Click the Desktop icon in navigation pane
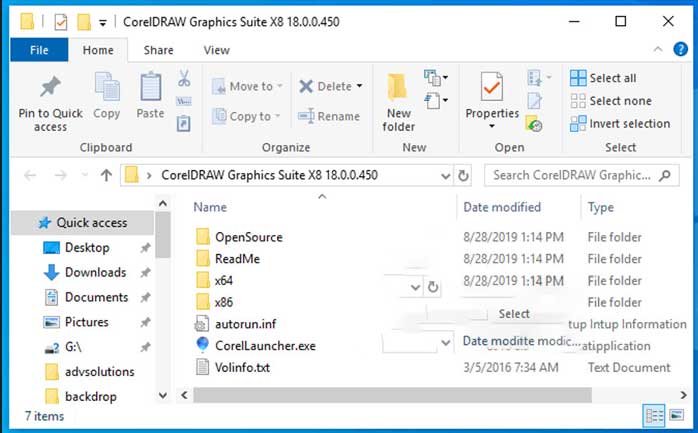 pos(51,247)
